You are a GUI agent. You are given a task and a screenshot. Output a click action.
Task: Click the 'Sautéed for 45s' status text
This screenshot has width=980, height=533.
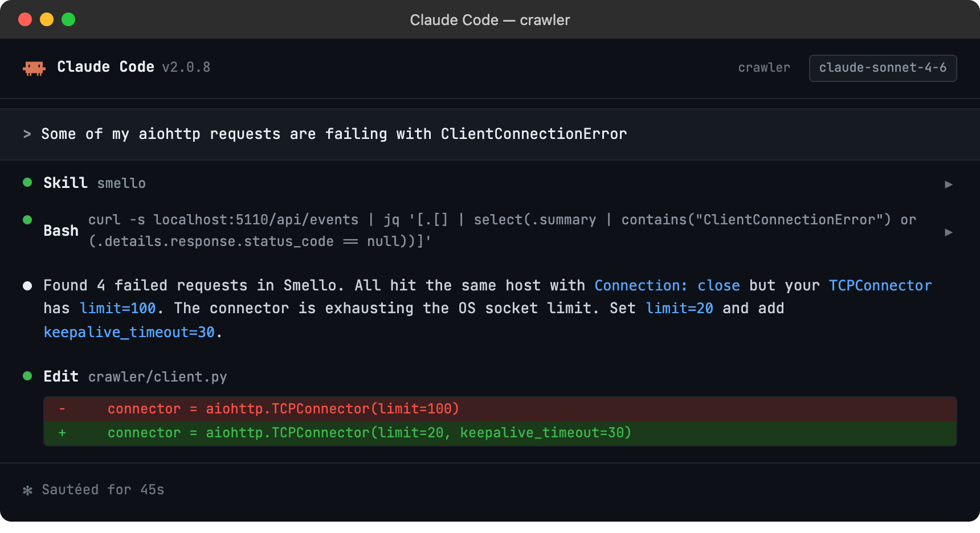[x=103, y=490]
